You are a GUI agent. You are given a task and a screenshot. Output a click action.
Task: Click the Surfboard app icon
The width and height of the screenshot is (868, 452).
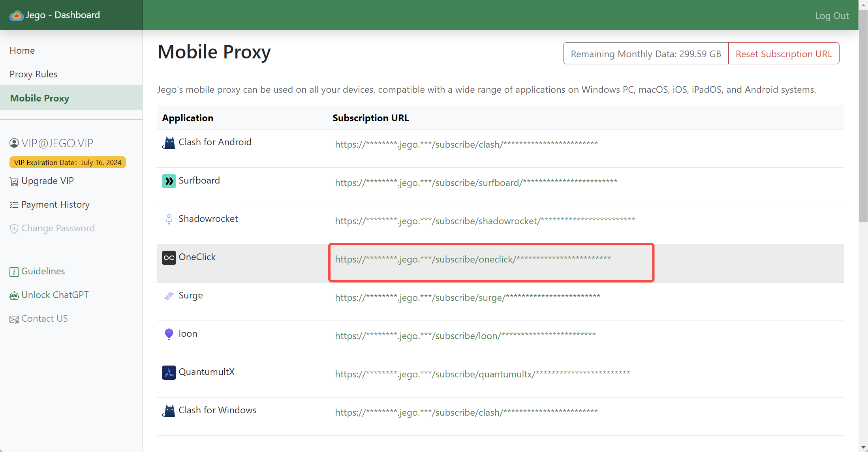[x=169, y=181]
